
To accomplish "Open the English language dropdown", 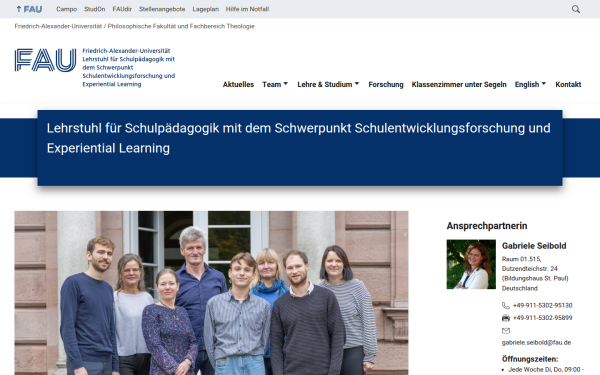I will [530, 84].
